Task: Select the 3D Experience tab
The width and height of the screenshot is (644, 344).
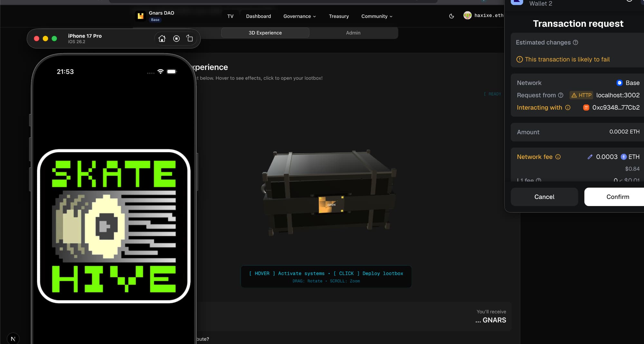Action: click(x=265, y=33)
